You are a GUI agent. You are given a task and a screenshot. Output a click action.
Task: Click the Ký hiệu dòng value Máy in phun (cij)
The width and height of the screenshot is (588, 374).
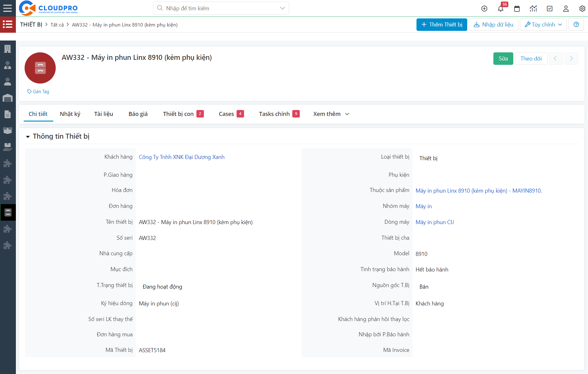pyautogui.click(x=159, y=304)
